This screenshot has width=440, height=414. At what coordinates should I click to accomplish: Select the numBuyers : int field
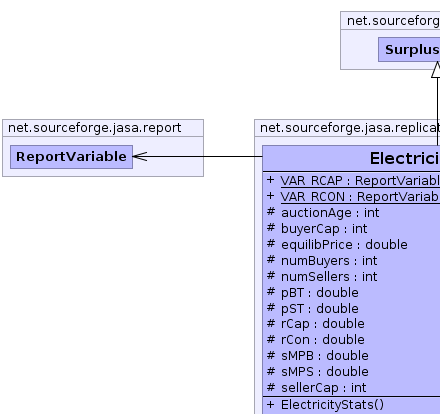click(322, 261)
